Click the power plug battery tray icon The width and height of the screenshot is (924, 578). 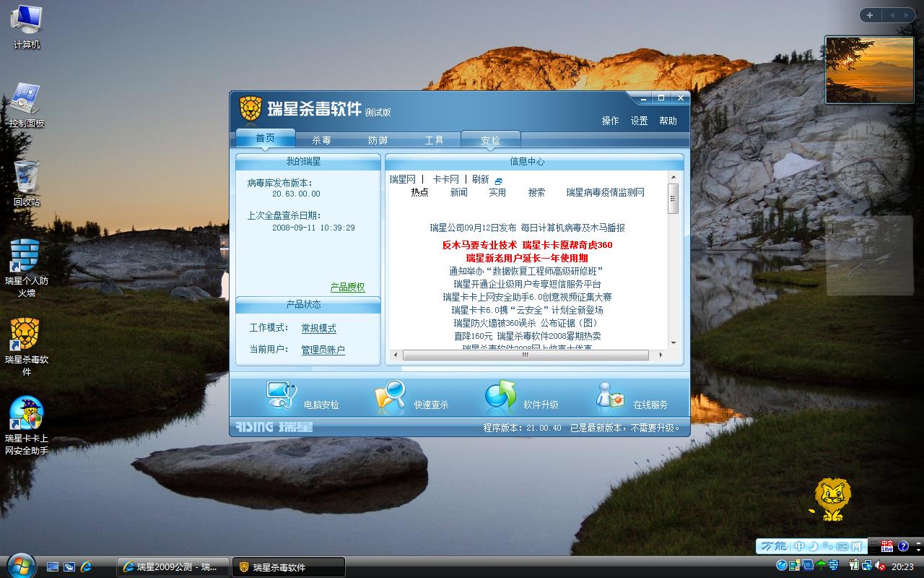tap(854, 566)
